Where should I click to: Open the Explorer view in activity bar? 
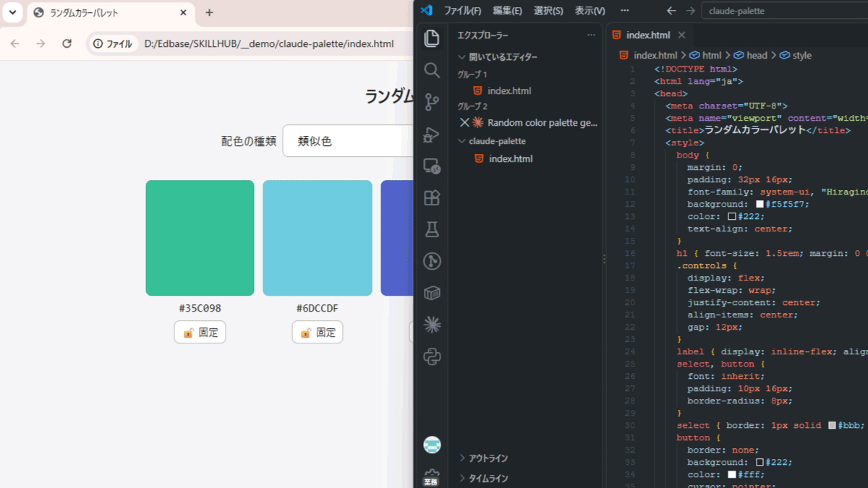pyautogui.click(x=432, y=38)
